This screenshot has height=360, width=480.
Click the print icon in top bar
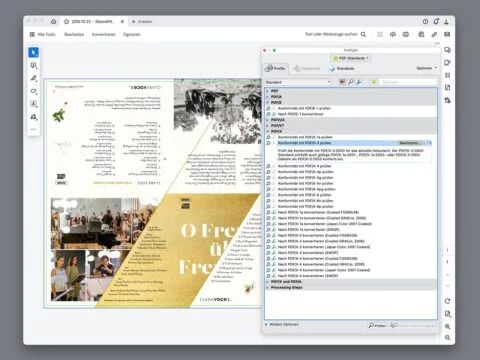406,34
